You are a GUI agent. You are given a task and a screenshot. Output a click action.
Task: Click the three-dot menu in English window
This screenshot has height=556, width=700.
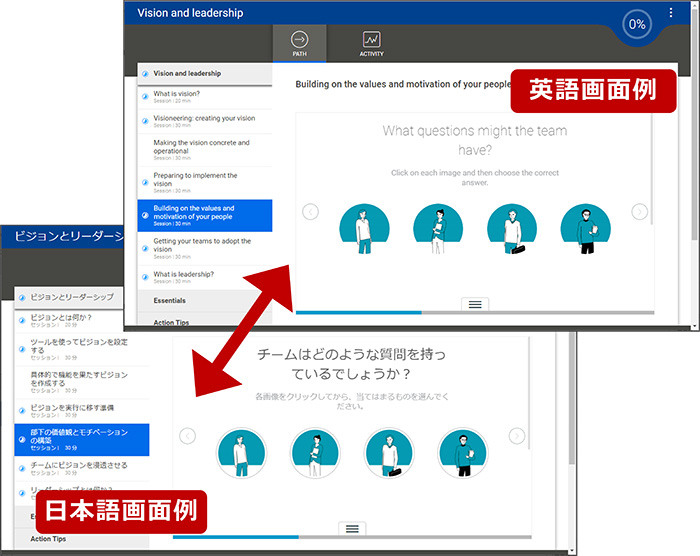coord(671,13)
